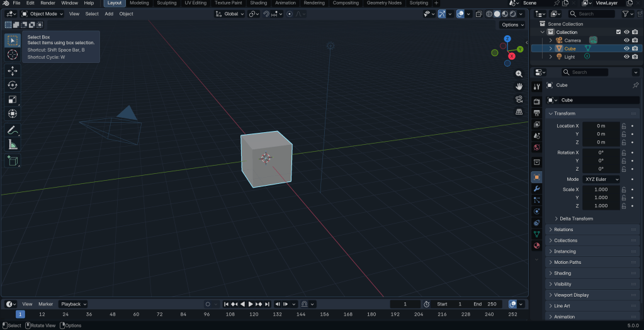The image size is (644, 330).
Task: Click the Options button in viewport
Action: tap(512, 25)
